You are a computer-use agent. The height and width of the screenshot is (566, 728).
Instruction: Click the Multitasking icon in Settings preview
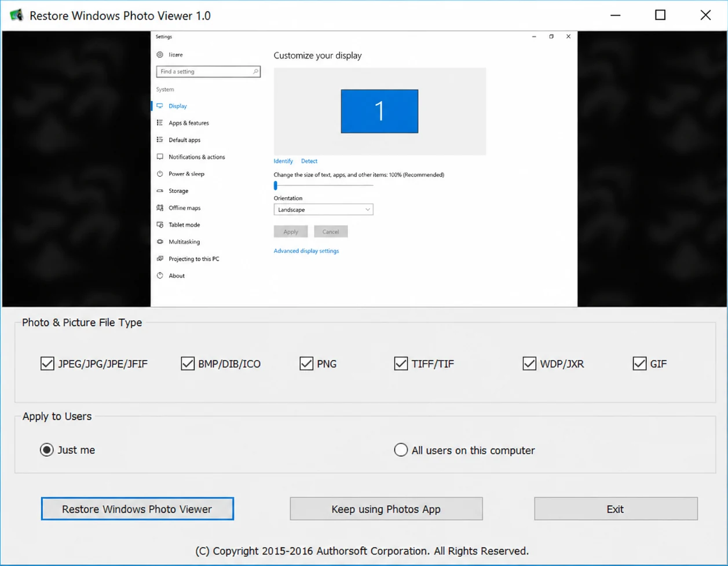(160, 241)
